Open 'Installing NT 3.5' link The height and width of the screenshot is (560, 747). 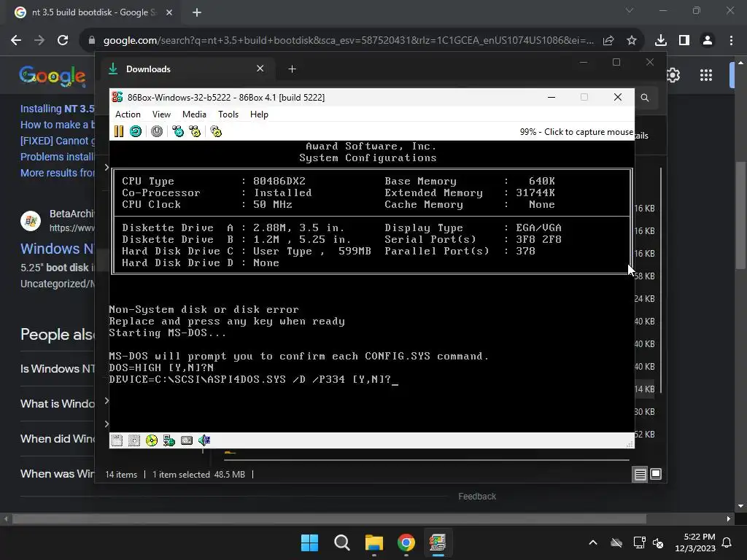tap(57, 109)
